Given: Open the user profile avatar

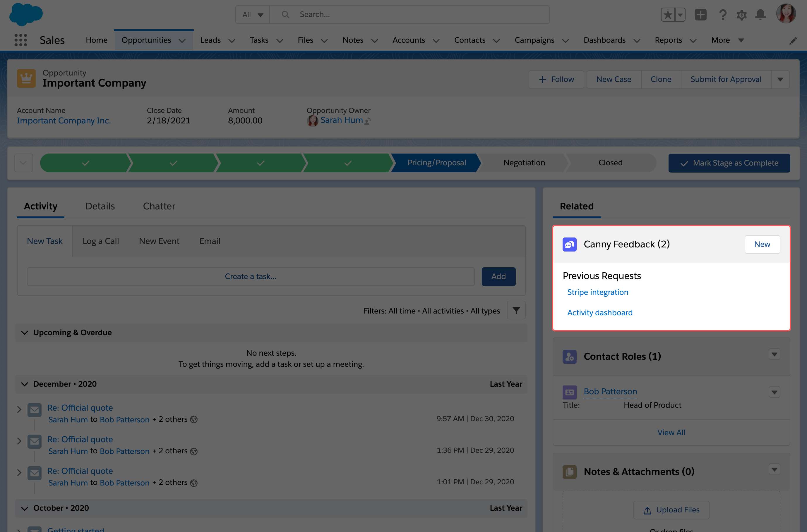Looking at the screenshot, I should [x=786, y=13].
